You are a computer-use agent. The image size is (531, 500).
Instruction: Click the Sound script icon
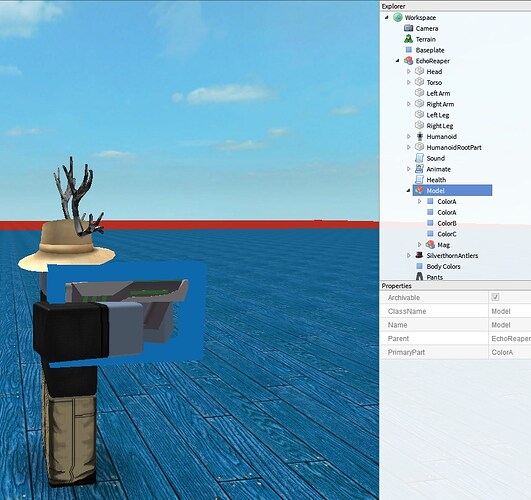click(420, 158)
